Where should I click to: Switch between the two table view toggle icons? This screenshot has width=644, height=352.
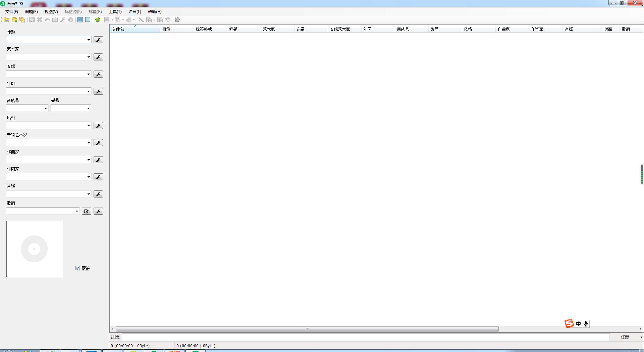(84, 20)
